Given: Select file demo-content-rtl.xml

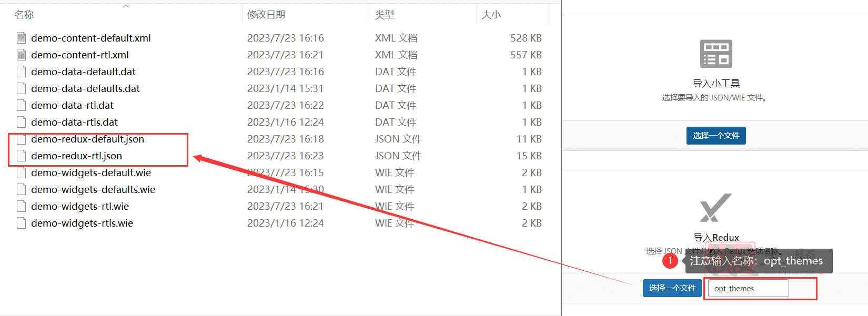Looking at the screenshot, I should (x=80, y=55).
